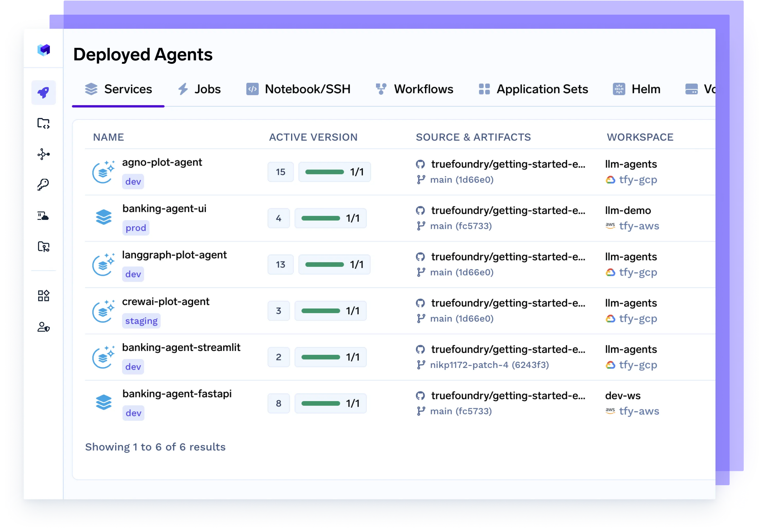Open banking-agent-fastapi service link

[177, 394]
